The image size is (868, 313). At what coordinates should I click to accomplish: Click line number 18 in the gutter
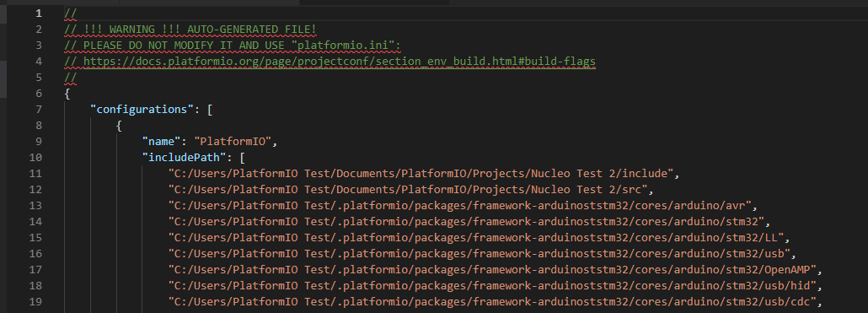(x=35, y=286)
